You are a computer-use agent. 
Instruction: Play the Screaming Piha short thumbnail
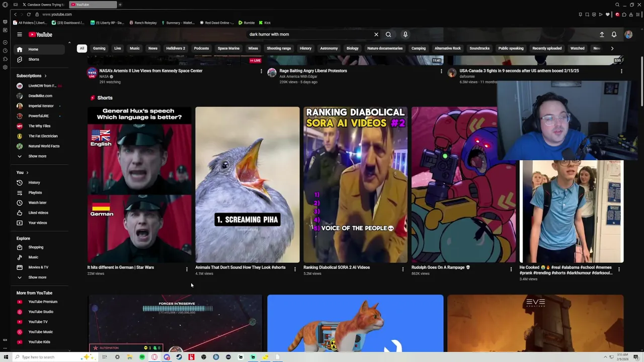pyautogui.click(x=248, y=185)
